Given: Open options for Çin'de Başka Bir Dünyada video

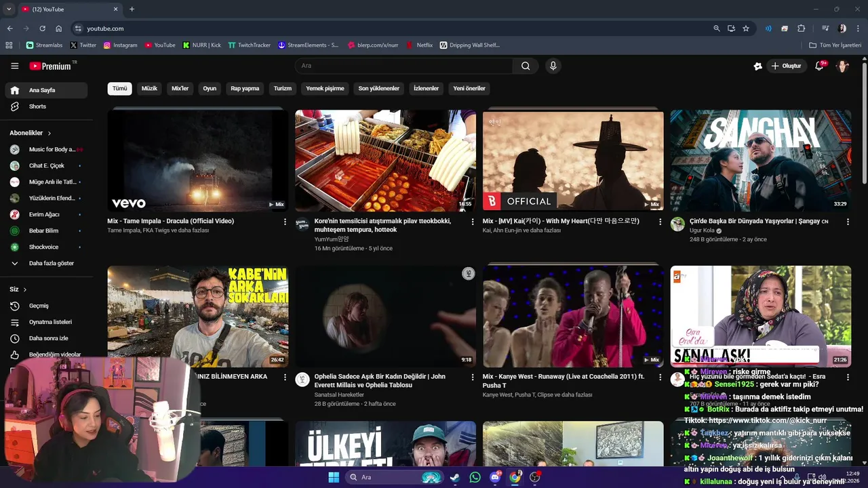Looking at the screenshot, I should [848, 222].
